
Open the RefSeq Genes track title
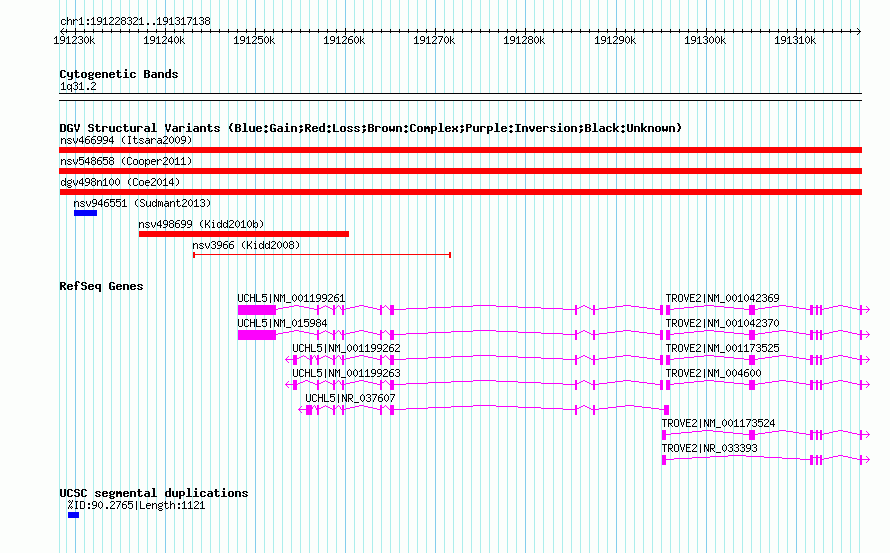(x=101, y=286)
